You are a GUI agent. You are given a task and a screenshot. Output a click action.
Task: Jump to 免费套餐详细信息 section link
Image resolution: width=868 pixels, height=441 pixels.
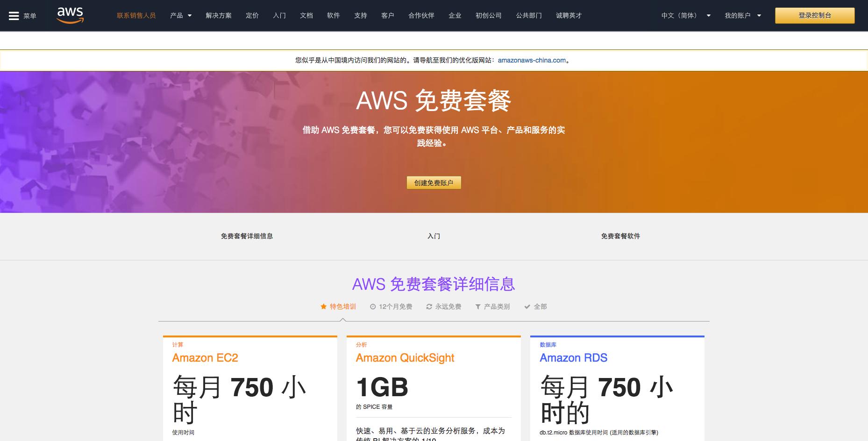(247, 236)
